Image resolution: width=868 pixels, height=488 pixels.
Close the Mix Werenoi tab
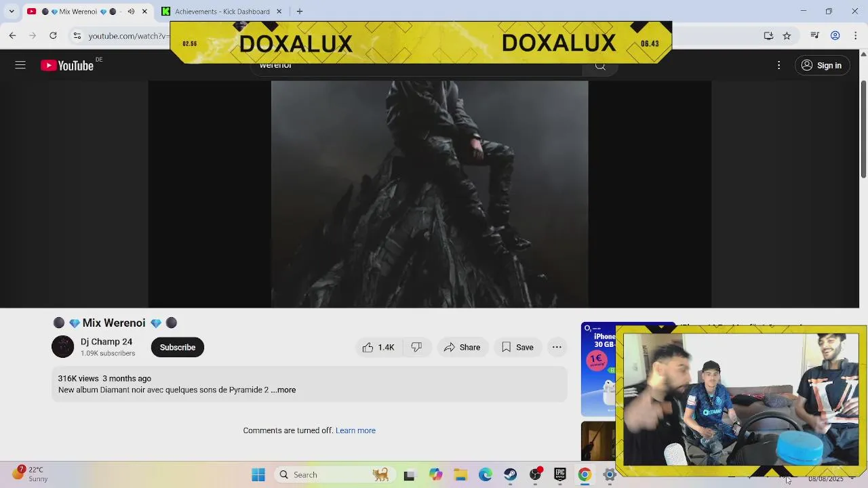point(144,12)
